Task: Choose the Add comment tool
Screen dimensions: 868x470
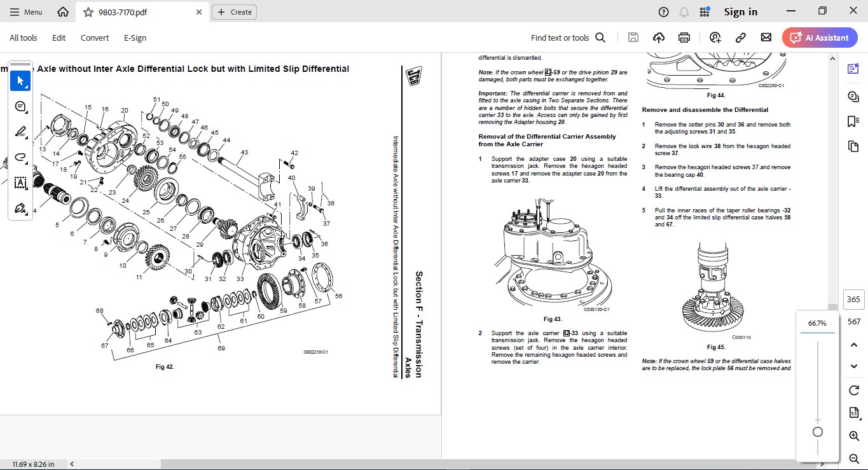Action: [20, 106]
